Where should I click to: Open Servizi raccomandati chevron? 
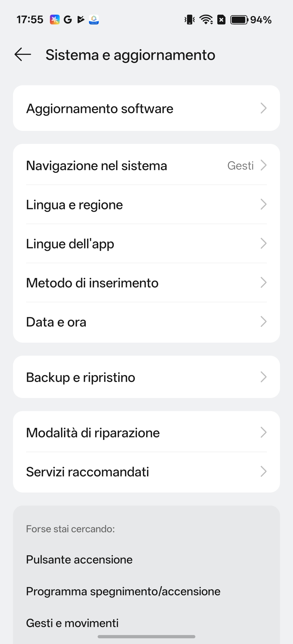(263, 471)
